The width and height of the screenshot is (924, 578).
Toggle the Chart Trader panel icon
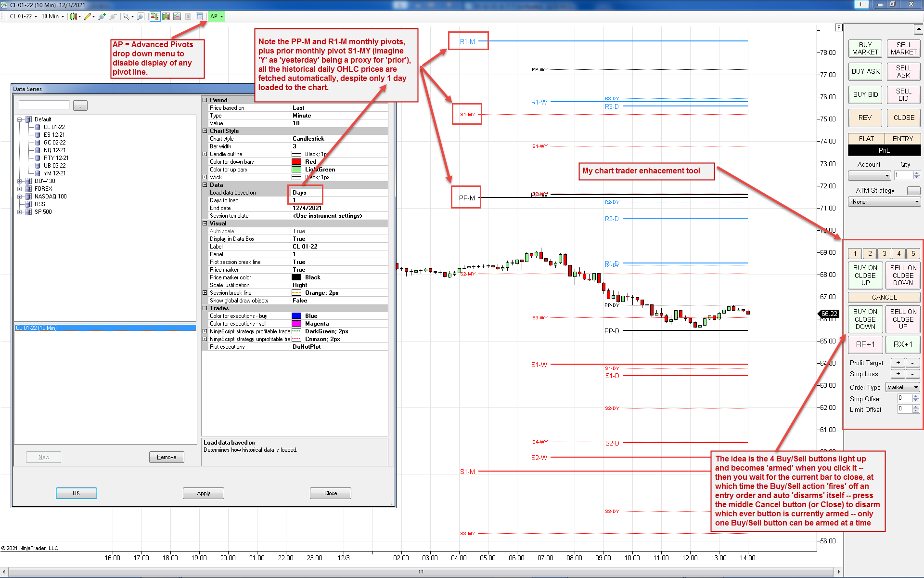[x=155, y=16]
